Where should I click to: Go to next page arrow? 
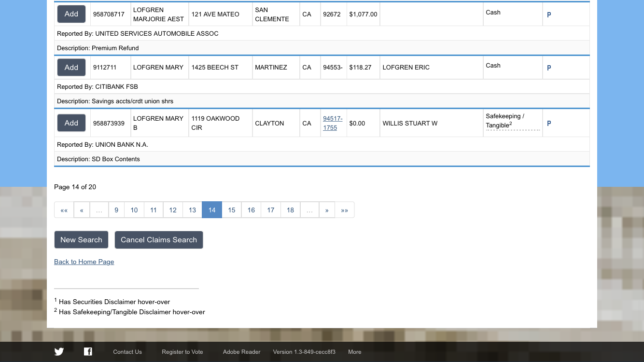(327, 210)
